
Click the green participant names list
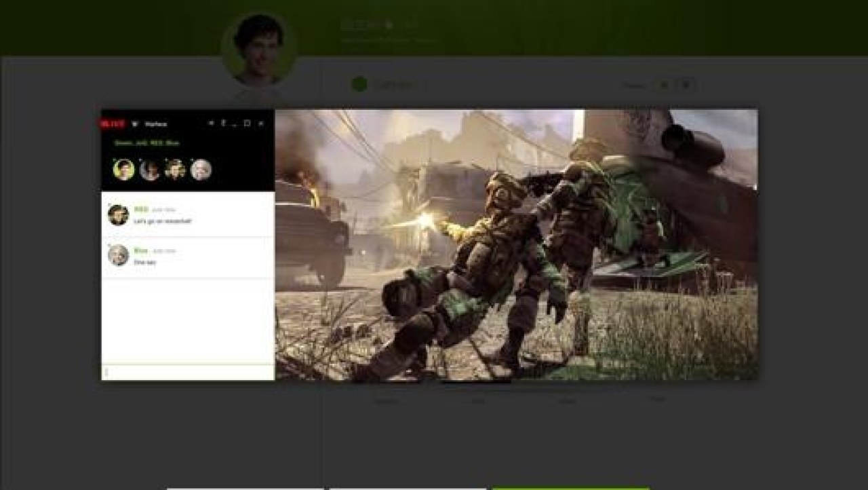pyautogui.click(x=147, y=143)
